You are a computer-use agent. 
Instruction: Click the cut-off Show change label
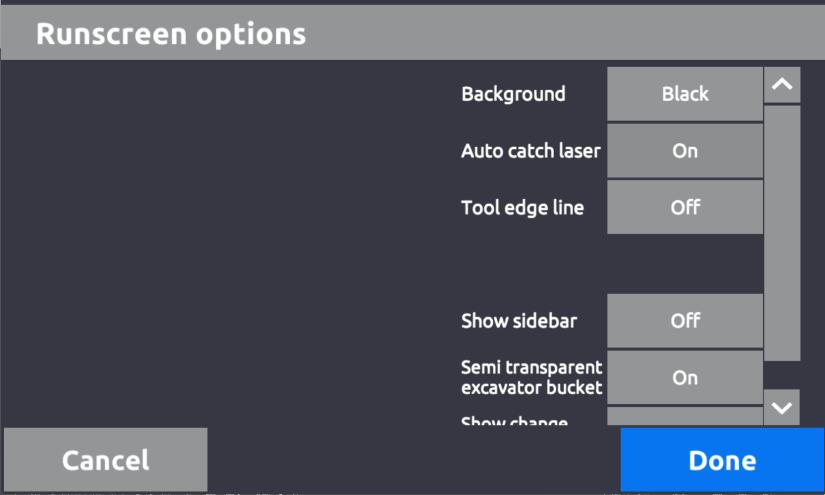[x=514, y=421]
